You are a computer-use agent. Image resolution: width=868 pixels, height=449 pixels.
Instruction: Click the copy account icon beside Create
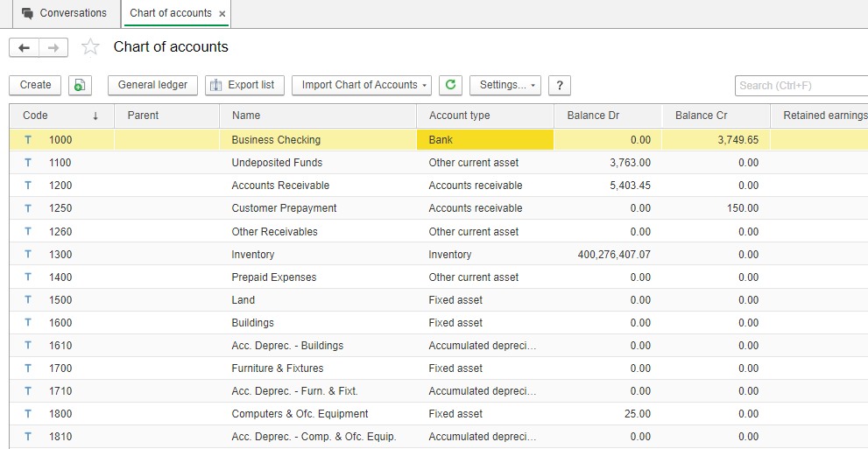click(80, 85)
